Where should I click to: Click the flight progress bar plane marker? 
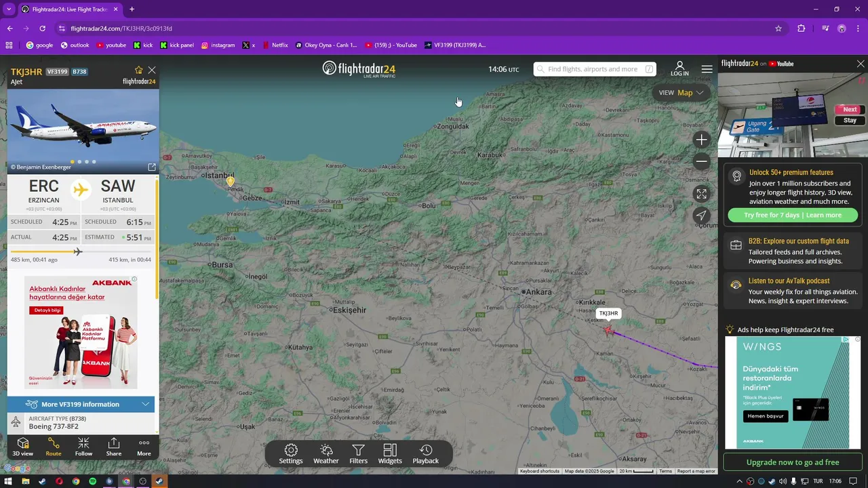click(x=77, y=251)
